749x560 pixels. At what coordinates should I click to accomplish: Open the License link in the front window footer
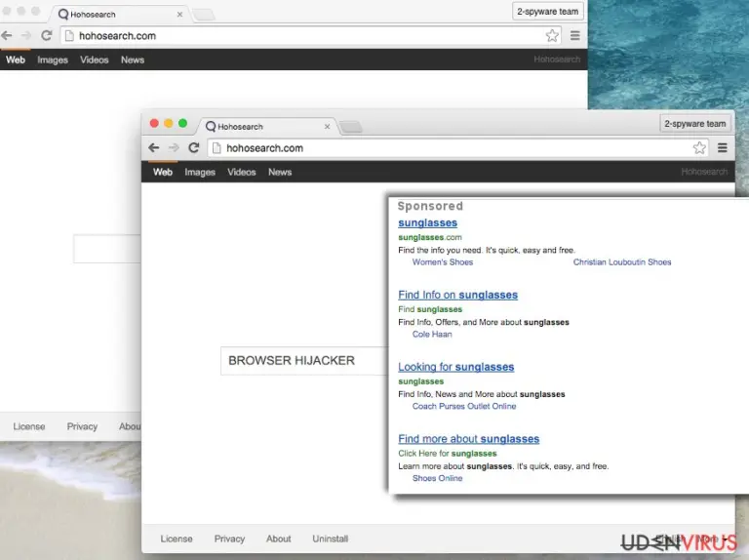point(177,539)
